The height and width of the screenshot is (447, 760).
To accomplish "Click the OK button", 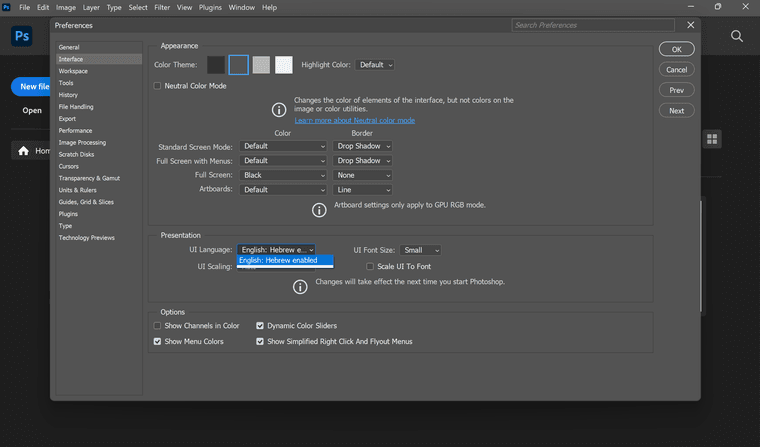I will coord(677,49).
